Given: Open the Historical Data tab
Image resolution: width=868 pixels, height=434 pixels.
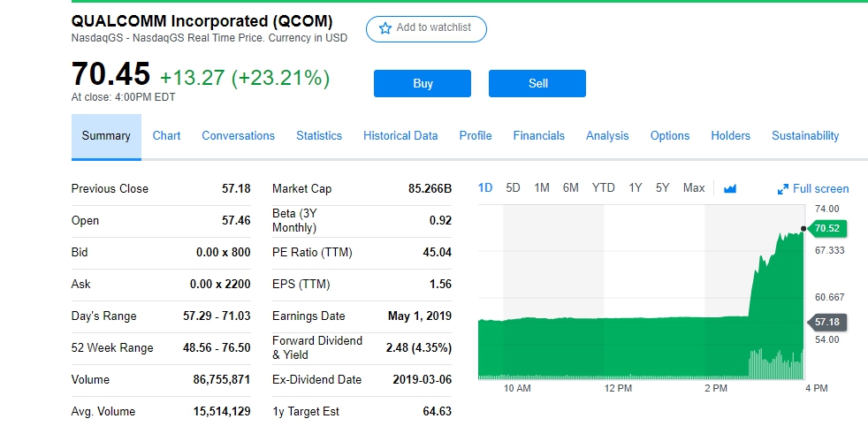Looking at the screenshot, I should (400, 135).
